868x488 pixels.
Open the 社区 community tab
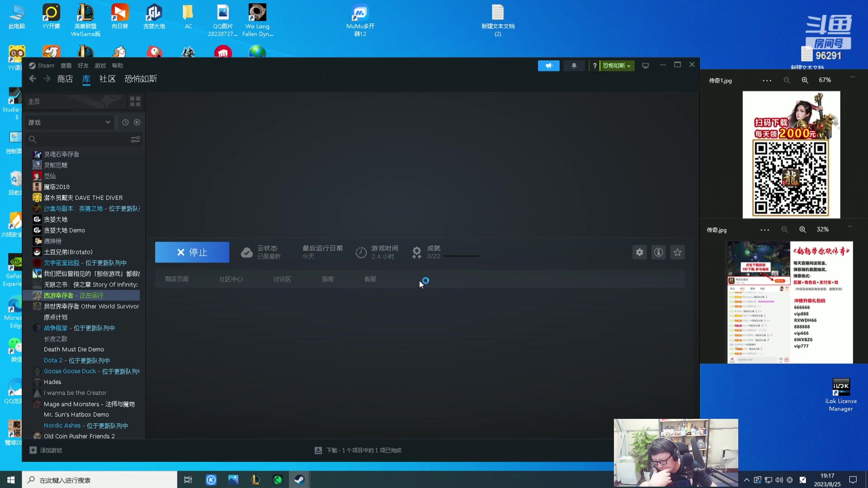click(x=107, y=79)
